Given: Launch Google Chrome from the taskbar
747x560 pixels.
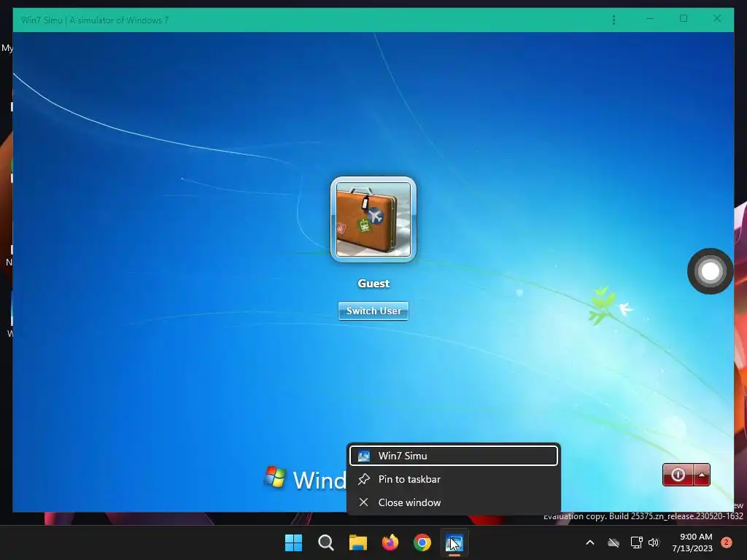Looking at the screenshot, I should (422, 542).
